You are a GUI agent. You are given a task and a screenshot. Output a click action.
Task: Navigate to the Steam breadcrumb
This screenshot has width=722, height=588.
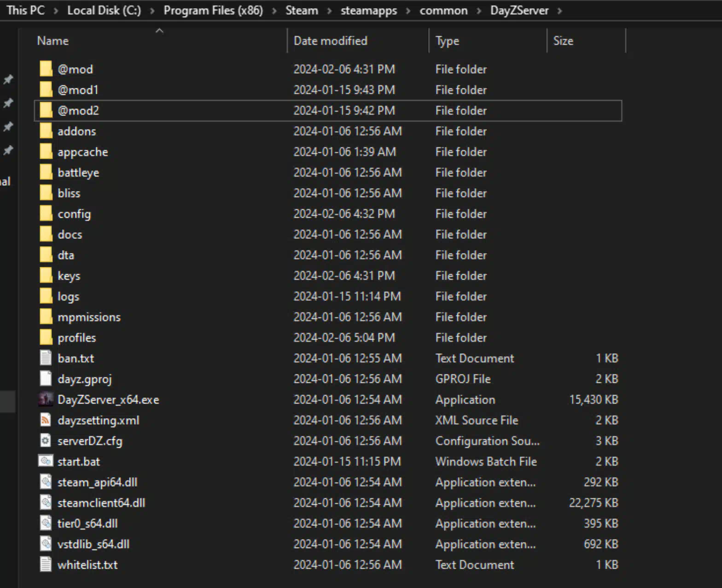pos(302,10)
